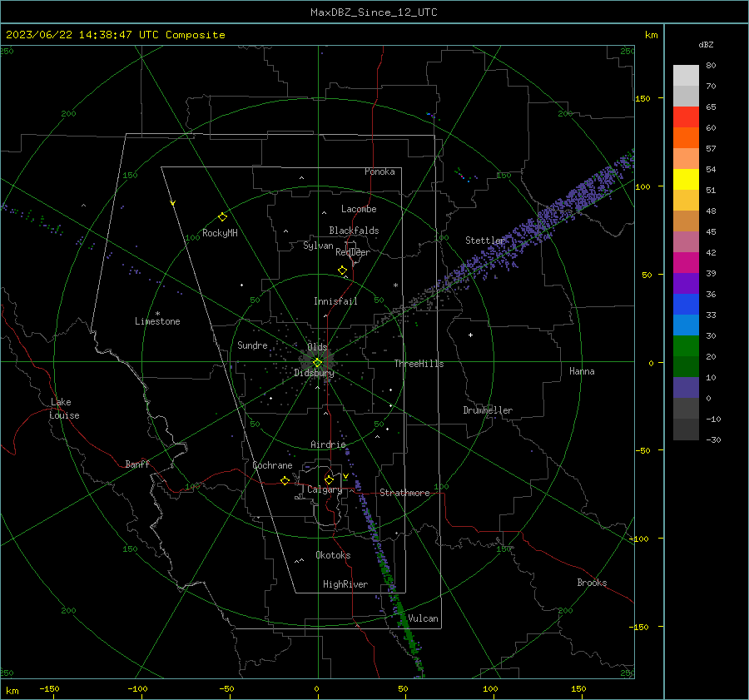The height and width of the screenshot is (700, 749).
Task: Click the white plus marker south of Stettler
Action: pos(470,335)
